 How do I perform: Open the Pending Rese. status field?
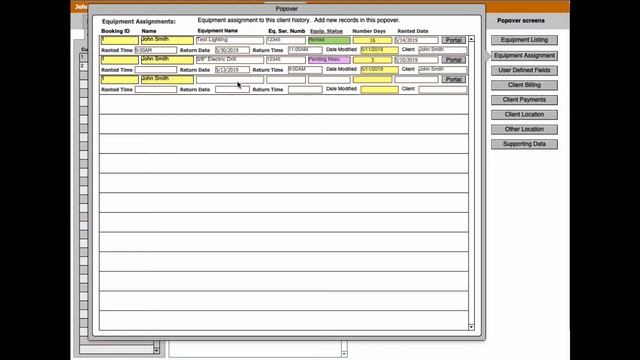click(x=329, y=60)
